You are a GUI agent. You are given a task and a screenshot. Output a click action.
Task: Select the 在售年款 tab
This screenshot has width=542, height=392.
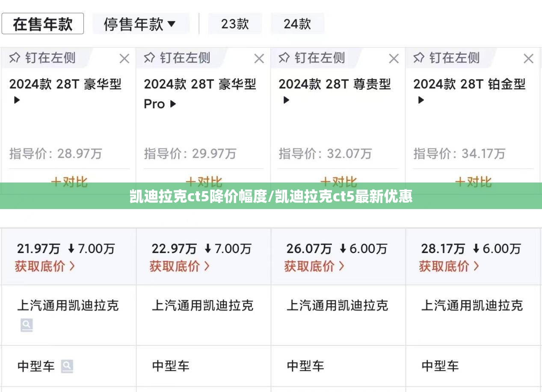pos(42,24)
